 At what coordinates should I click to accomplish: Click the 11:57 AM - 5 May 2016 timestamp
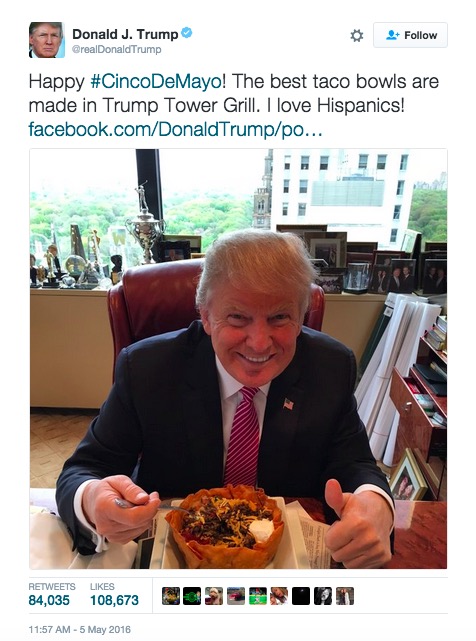pyautogui.click(x=80, y=630)
